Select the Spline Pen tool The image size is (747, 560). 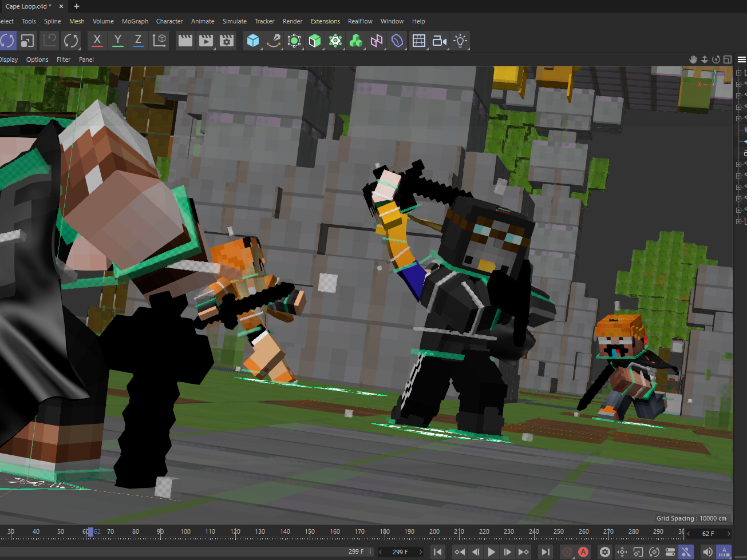click(x=274, y=41)
